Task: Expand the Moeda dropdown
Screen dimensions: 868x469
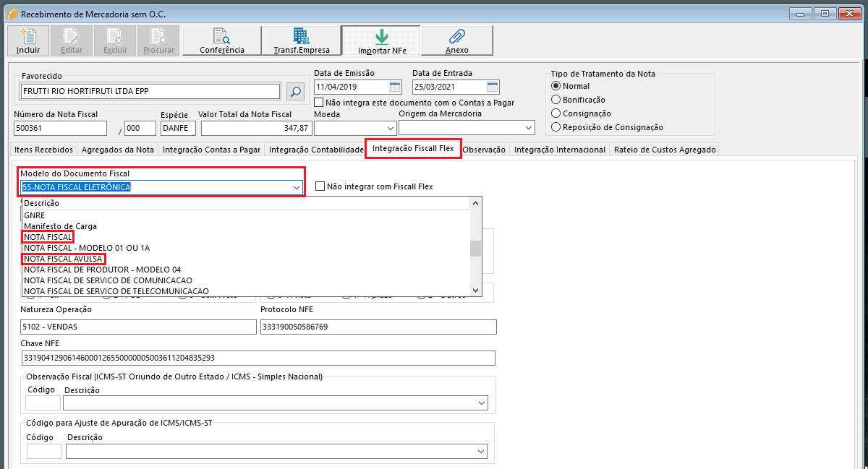Action: 391,128
